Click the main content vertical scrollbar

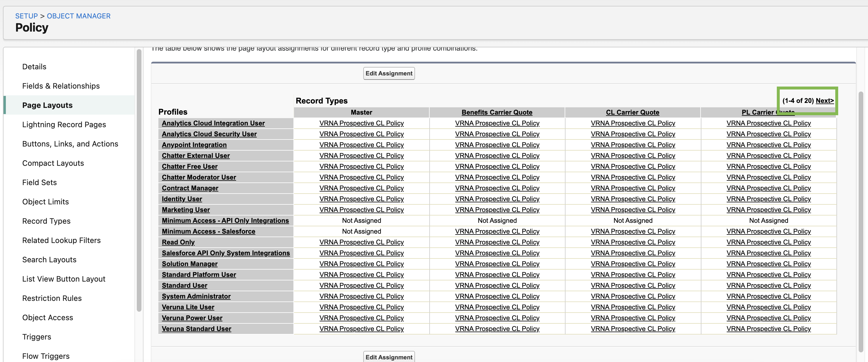[861, 222]
